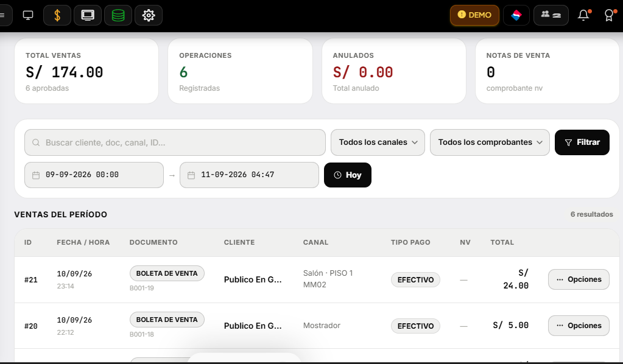Open the users group icon
The image size is (623, 364).
[x=551, y=15]
